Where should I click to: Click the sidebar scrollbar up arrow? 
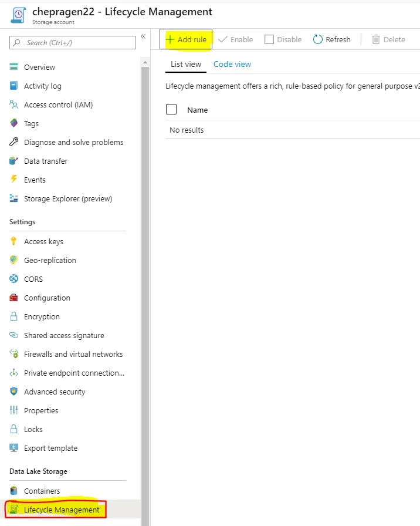click(x=145, y=62)
